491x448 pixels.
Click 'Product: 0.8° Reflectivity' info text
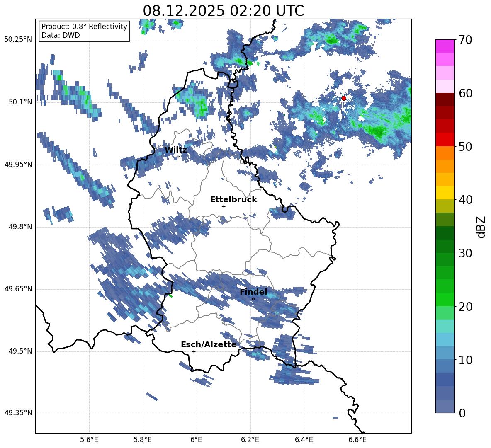tap(84, 27)
